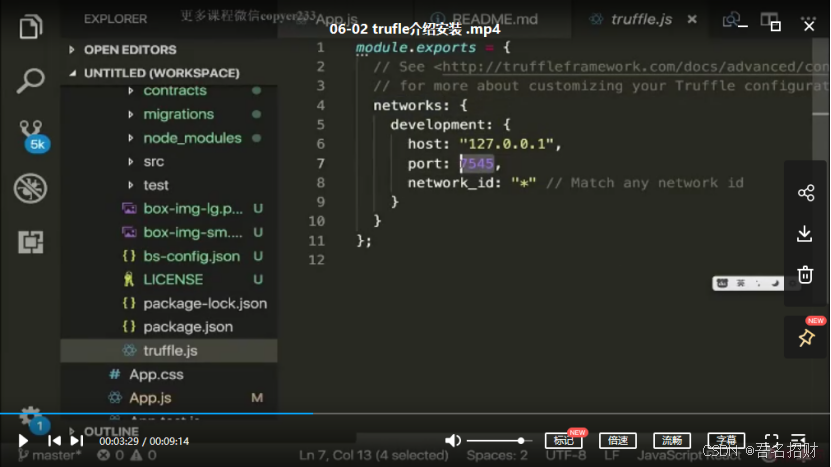The height and width of the screenshot is (467, 831).
Task: Open Source Control icon with 5k badge
Action: (x=32, y=135)
